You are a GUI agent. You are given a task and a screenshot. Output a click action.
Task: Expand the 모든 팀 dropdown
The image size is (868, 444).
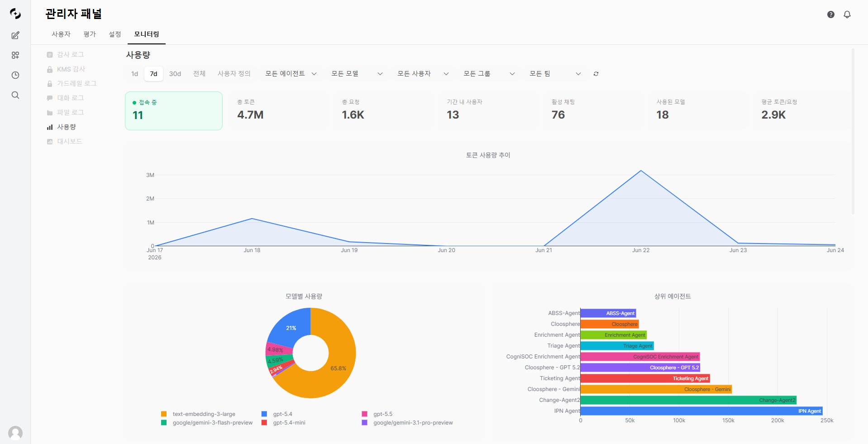555,74
